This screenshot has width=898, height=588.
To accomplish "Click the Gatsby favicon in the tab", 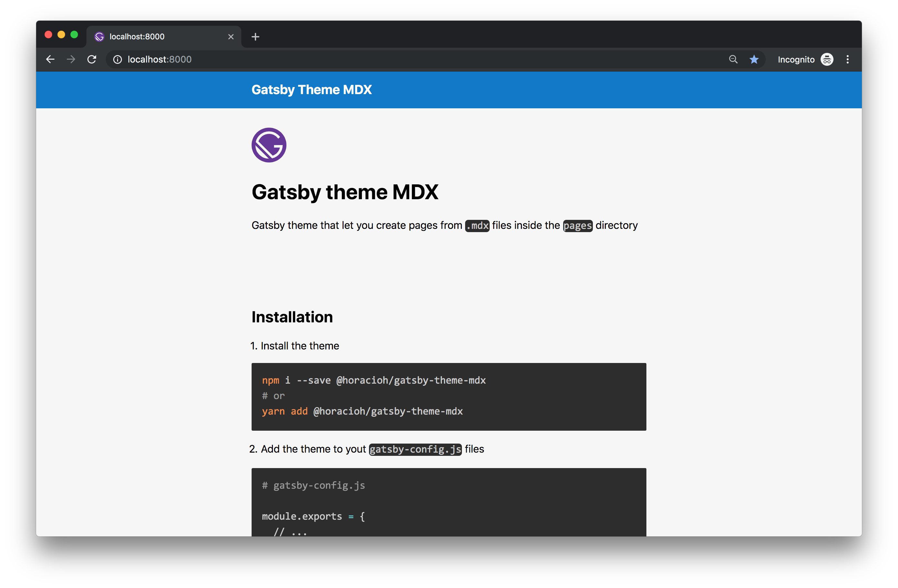I will (99, 36).
